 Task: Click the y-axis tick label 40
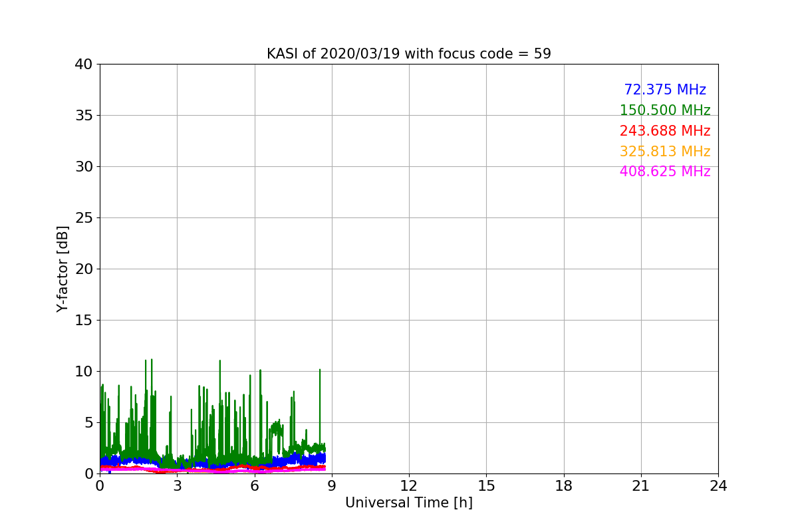(84, 65)
